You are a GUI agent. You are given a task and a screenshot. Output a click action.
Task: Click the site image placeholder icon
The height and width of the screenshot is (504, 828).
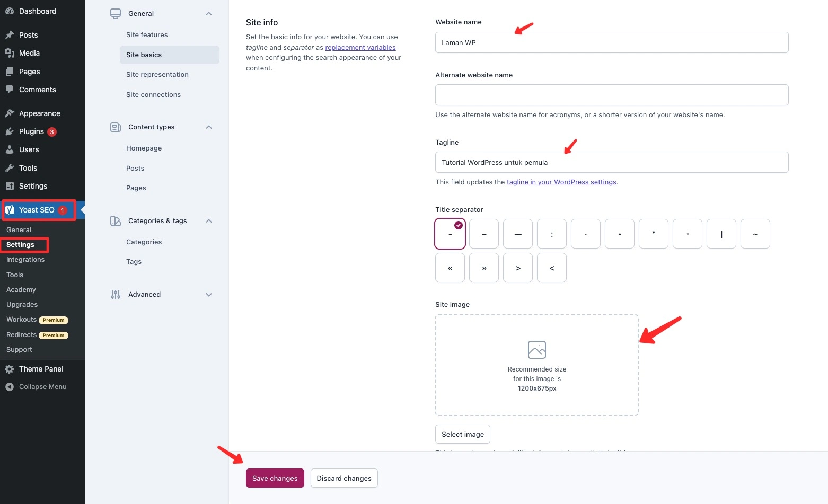point(537,350)
